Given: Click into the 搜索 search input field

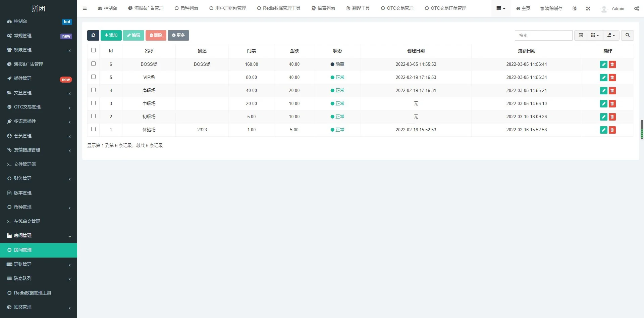Looking at the screenshot, I should pos(543,35).
